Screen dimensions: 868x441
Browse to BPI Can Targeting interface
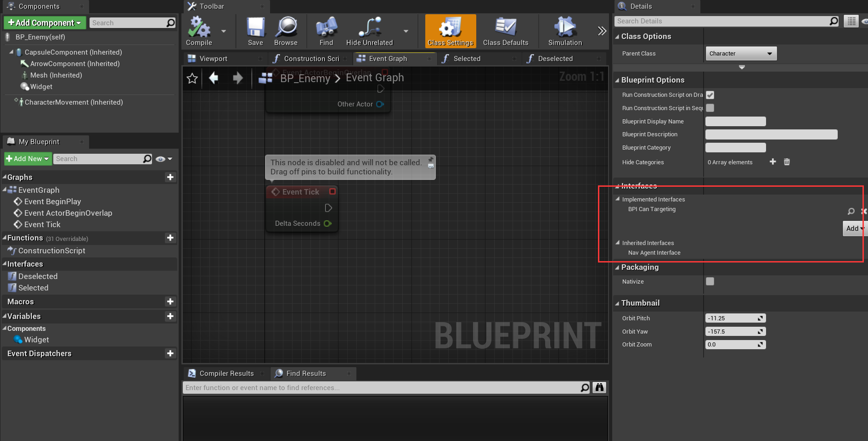click(x=851, y=211)
